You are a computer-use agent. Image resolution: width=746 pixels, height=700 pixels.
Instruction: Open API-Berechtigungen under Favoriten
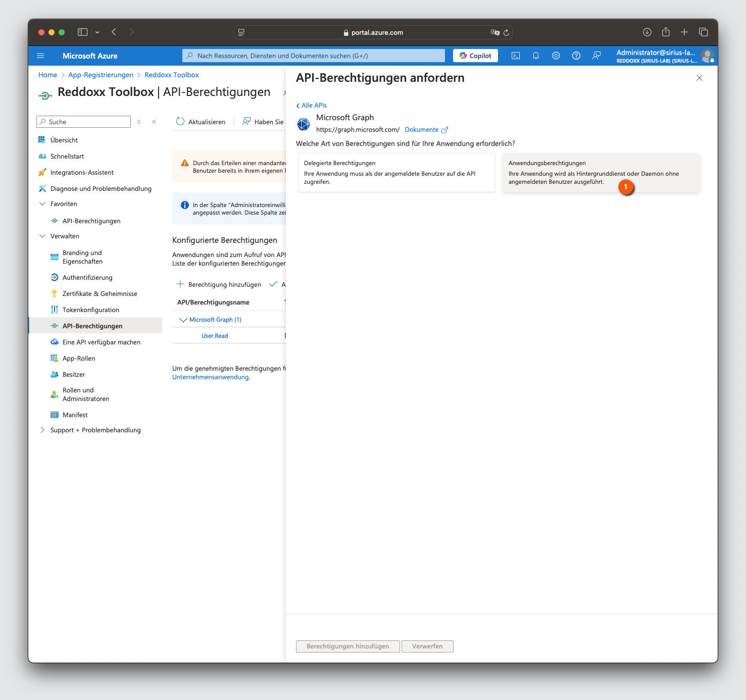point(91,221)
